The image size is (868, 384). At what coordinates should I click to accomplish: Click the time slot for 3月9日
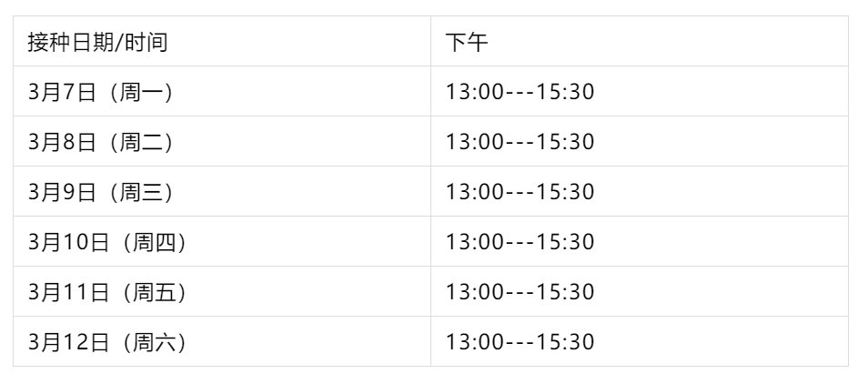tap(520, 192)
